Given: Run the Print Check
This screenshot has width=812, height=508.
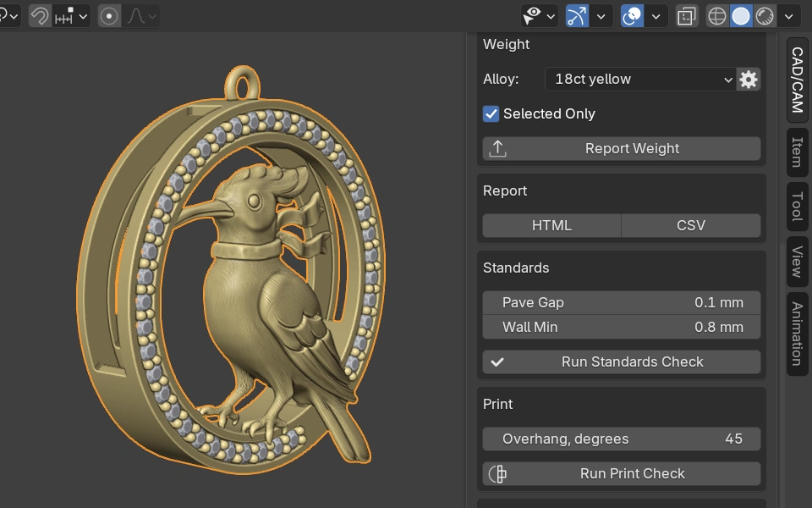Looking at the screenshot, I should (622, 474).
